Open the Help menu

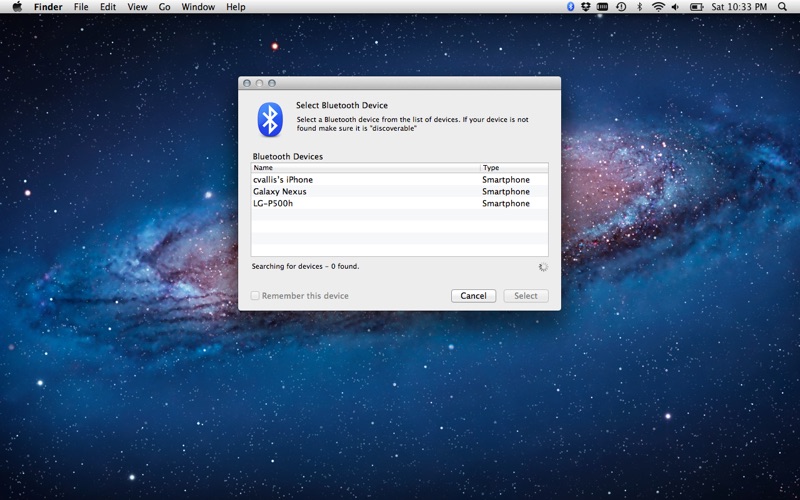[x=236, y=7]
